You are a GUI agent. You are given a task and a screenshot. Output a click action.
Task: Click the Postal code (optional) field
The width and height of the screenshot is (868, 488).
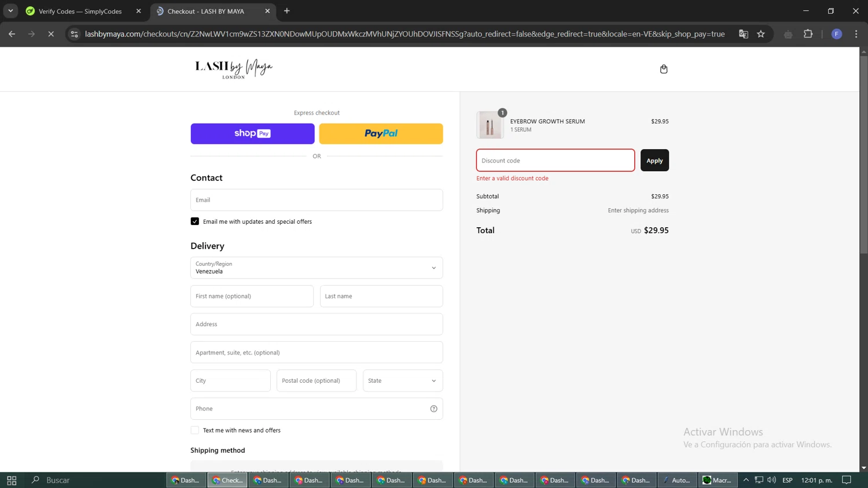pos(317,380)
